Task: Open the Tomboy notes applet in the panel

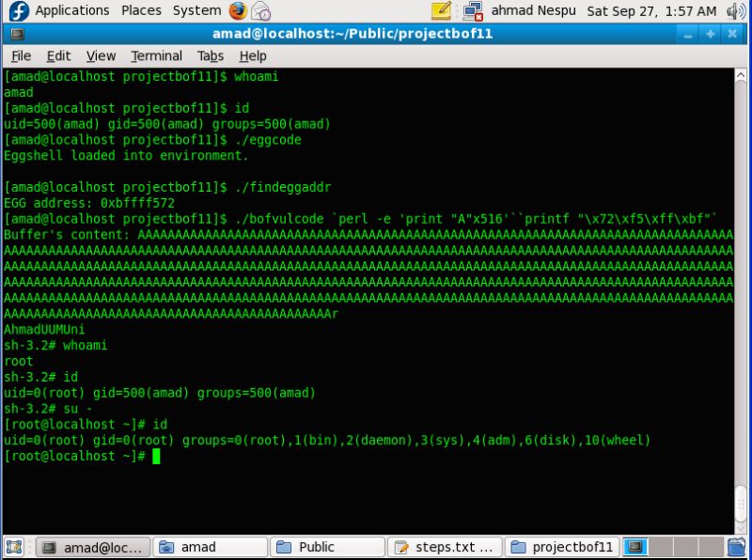Action: pyautogui.click(x=439, y=11)
